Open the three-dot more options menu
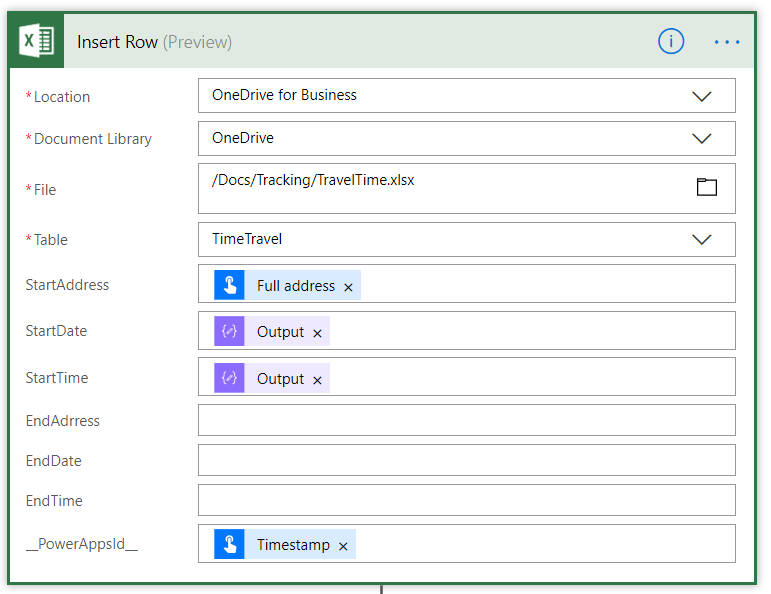The image size is (771, 594). pyautogui.click(x=727, y=42)
